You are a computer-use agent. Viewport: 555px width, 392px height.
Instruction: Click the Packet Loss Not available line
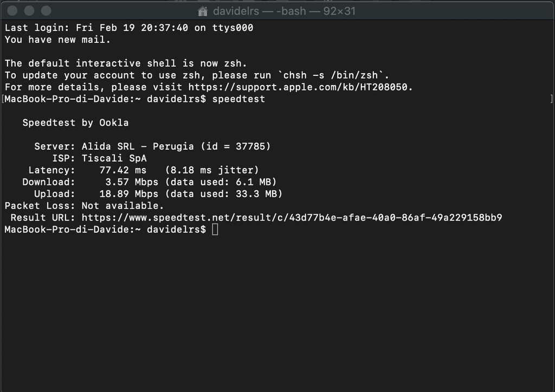(x=84, y=205)
